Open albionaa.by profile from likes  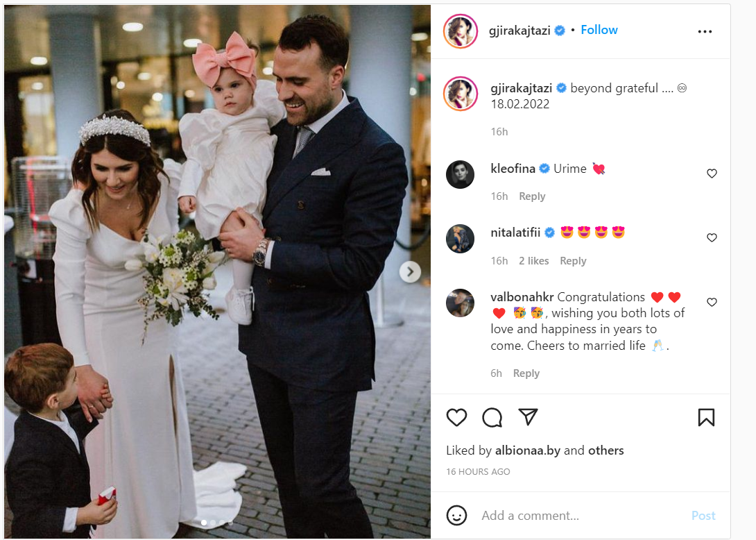pyautogui.click(x=527, y=450)
